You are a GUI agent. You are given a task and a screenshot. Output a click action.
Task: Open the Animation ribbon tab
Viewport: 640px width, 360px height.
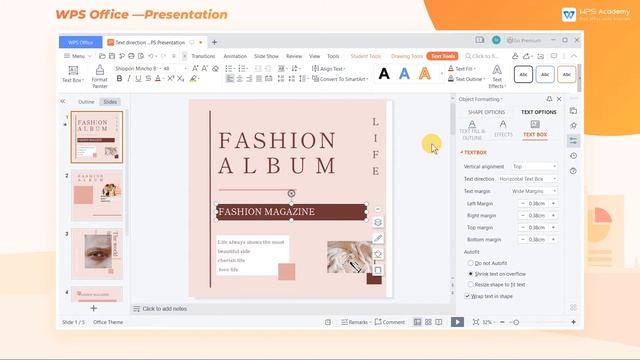(235, 56)
